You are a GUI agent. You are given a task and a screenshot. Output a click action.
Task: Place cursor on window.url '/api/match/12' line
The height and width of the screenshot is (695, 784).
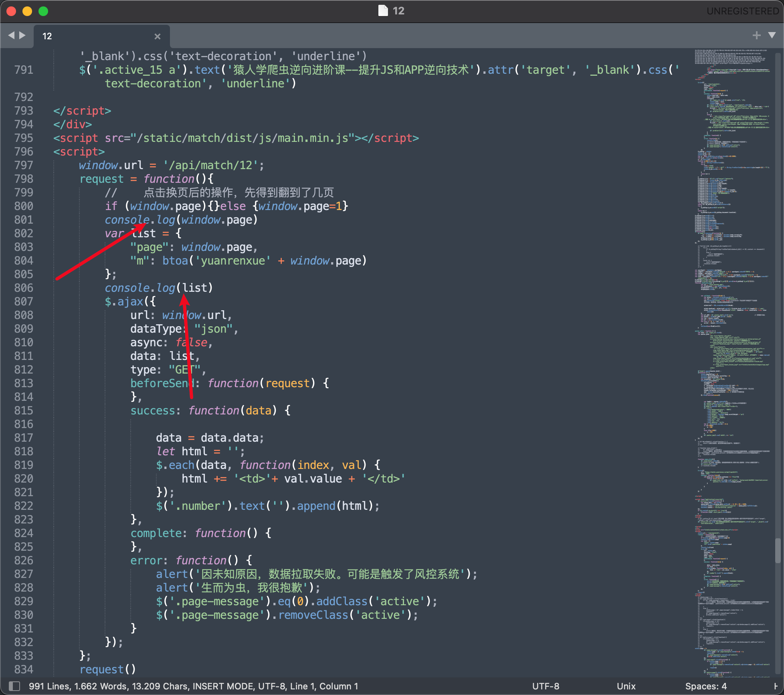[172, 165]
